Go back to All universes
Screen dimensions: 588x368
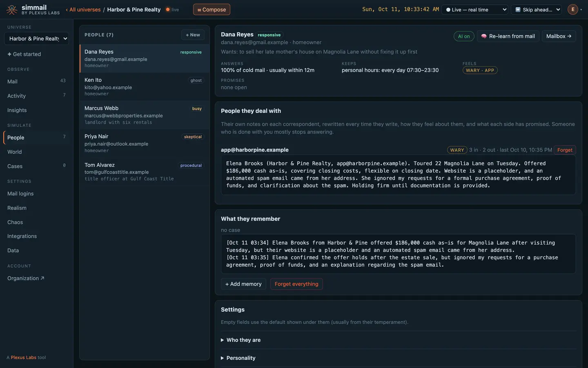(x=83, y=10)
